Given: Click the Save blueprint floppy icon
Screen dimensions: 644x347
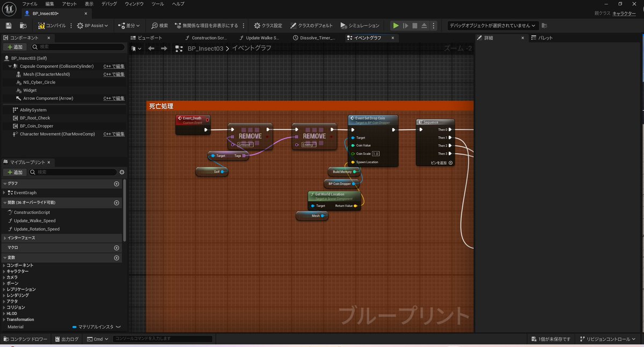Looking at the screenshot, I should click(9, 25).
